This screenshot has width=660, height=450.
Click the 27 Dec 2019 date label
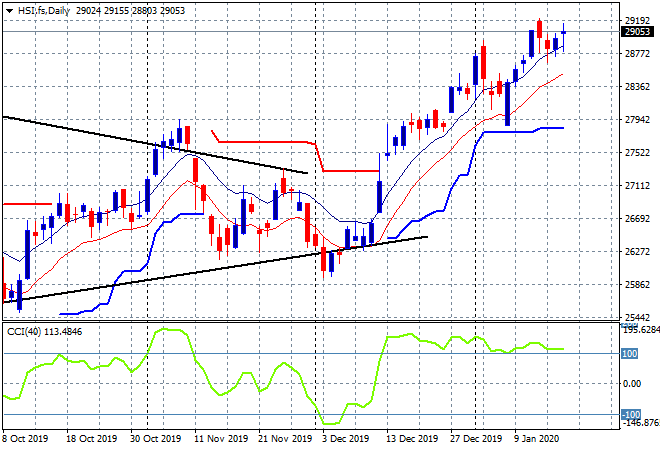click(x=476, y=439)
